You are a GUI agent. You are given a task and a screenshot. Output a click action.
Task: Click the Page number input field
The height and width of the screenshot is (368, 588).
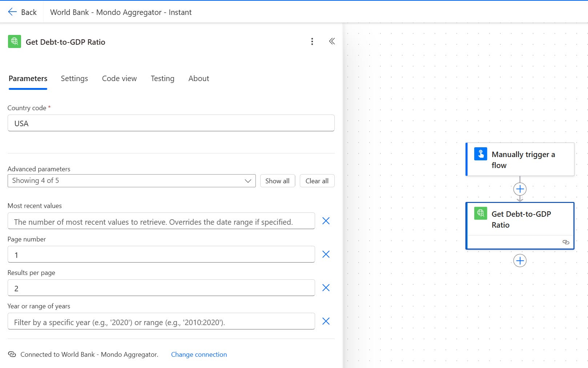click(x=161, y=254)
